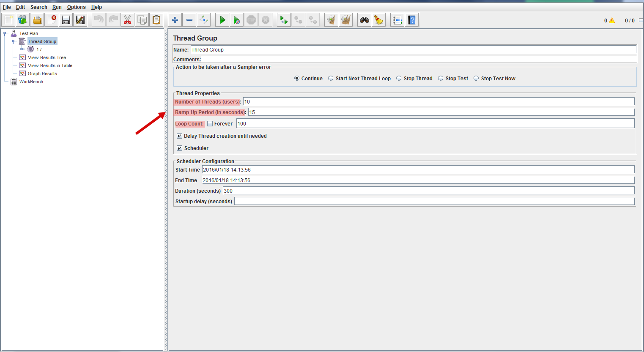Click the New test plan icon
644x352 pixels.
click(9, 20)
